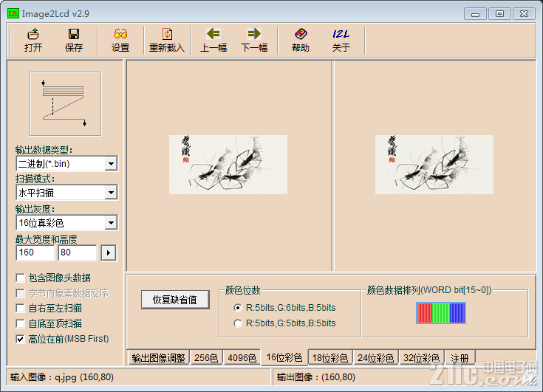Go to previous image 上一幅 arrow

point(214,40)
